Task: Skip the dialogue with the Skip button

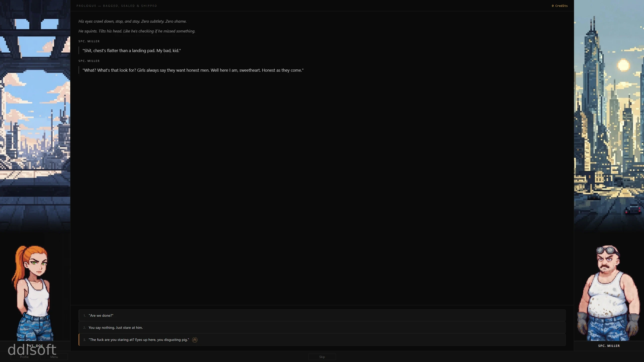Action: (x=322, y=357)
